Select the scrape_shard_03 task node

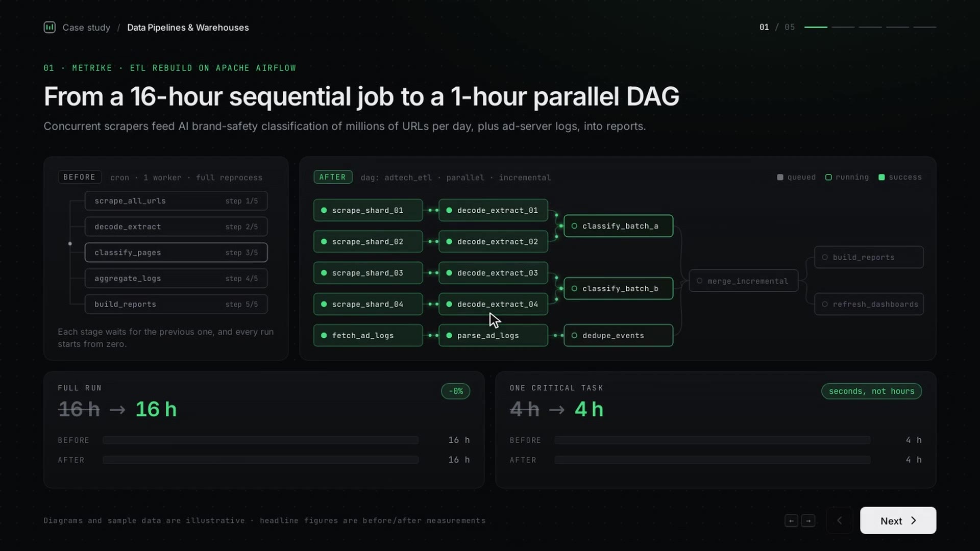point(368,273)
